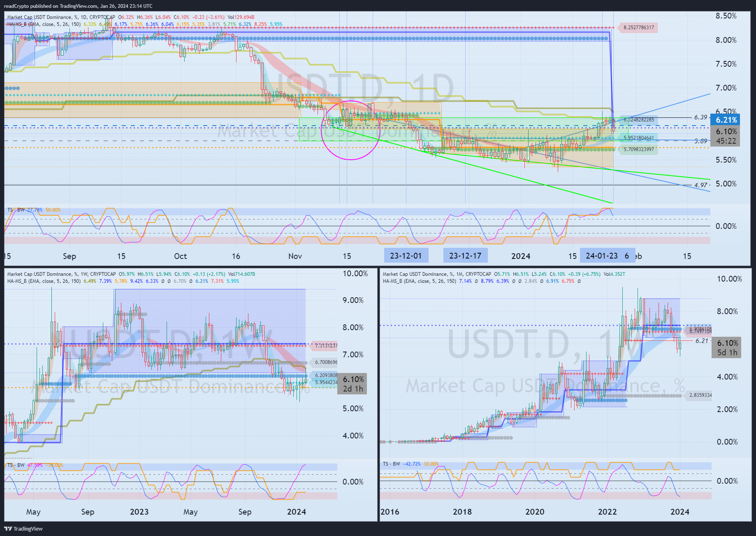Screen dimensions: 756x536
Task: Click the 2.00% tick on the 1M price axis
Action: pos(727,409)
